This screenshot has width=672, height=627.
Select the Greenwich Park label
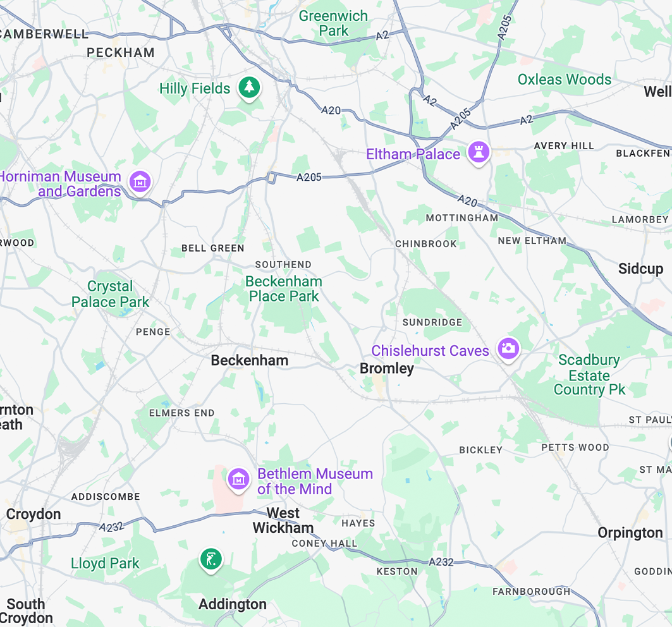tap(333, 23)
